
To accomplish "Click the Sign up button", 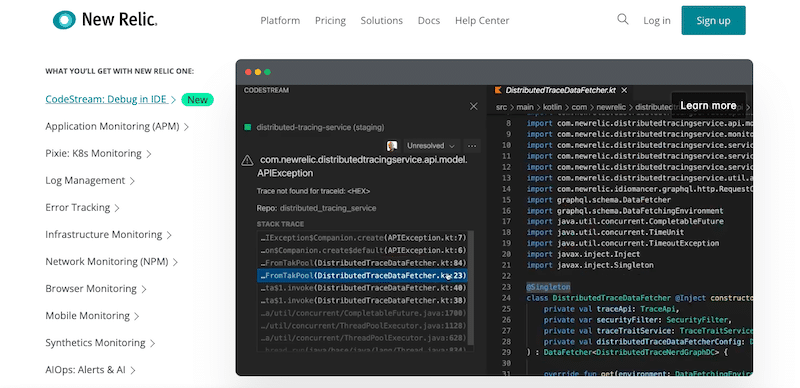I will [713, 20].
